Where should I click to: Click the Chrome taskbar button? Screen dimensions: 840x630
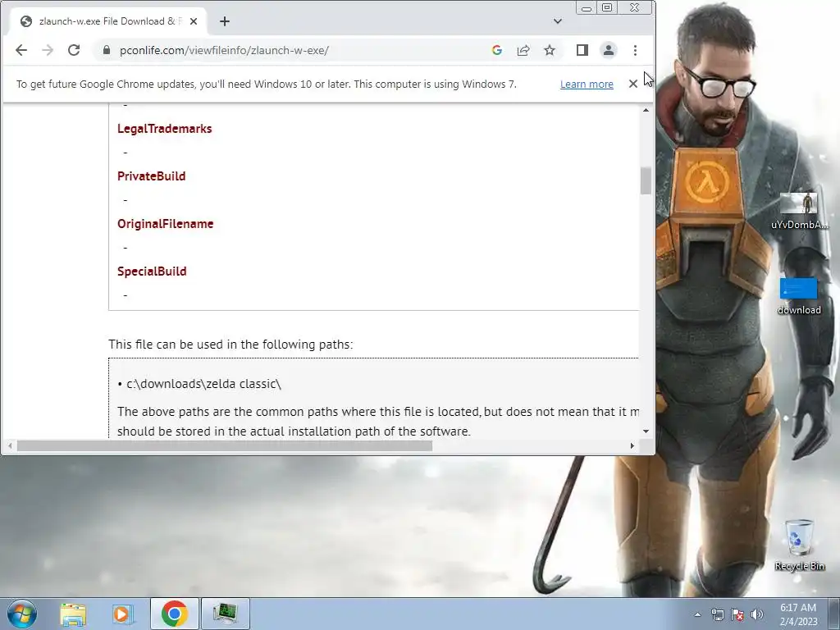(x=174, y=614)
